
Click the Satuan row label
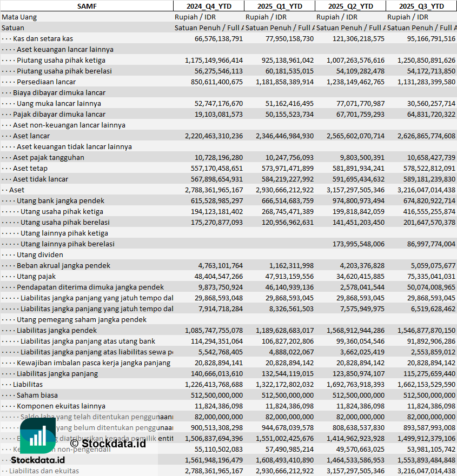[13, 28]
